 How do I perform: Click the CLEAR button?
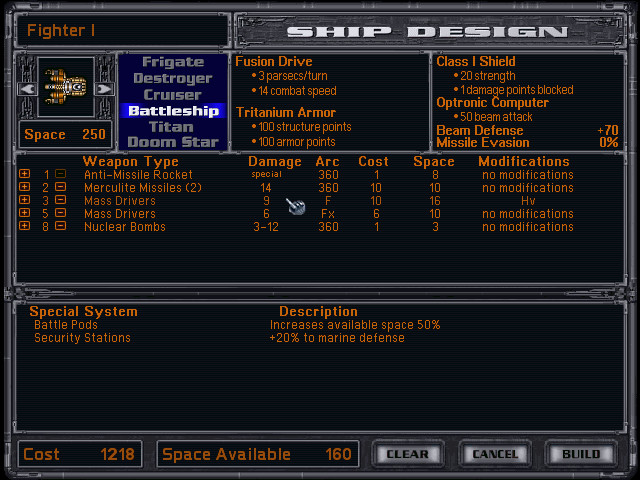pyautogui.click(x=407, y=454)
